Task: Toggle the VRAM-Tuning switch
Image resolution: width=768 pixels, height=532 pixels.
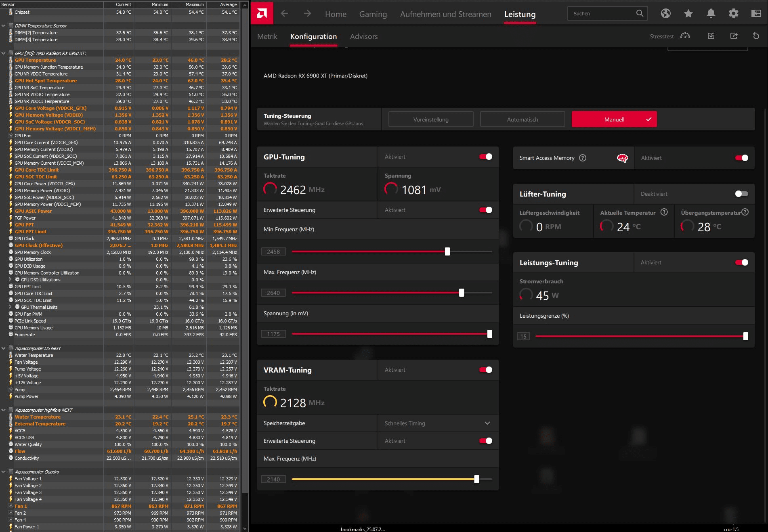Action: point(486,370)
